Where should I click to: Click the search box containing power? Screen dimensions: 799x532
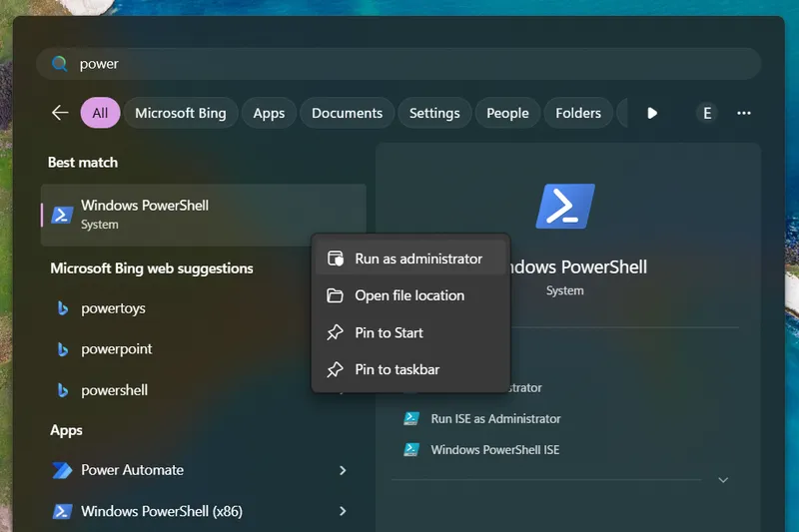[x=399, y=64]
